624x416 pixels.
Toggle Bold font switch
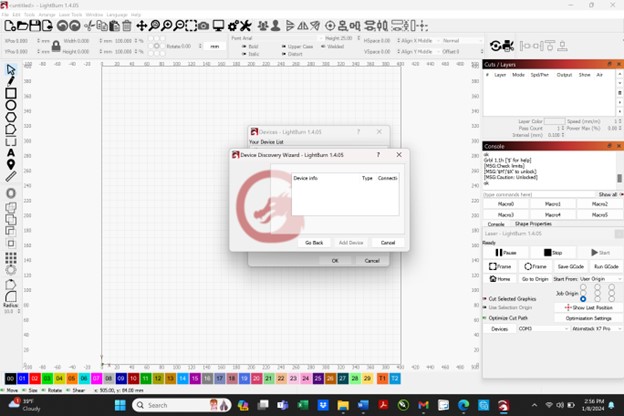click(244, 47)
